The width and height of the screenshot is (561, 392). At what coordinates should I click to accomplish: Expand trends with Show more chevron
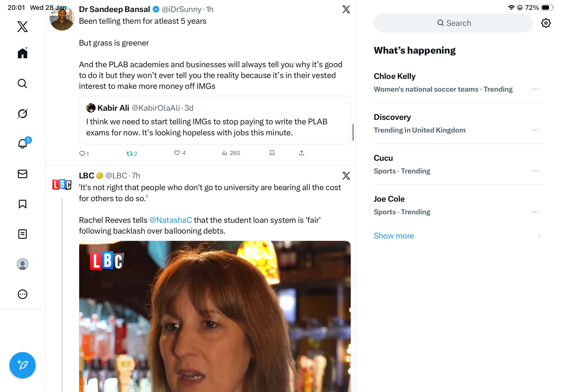[539, 235]
